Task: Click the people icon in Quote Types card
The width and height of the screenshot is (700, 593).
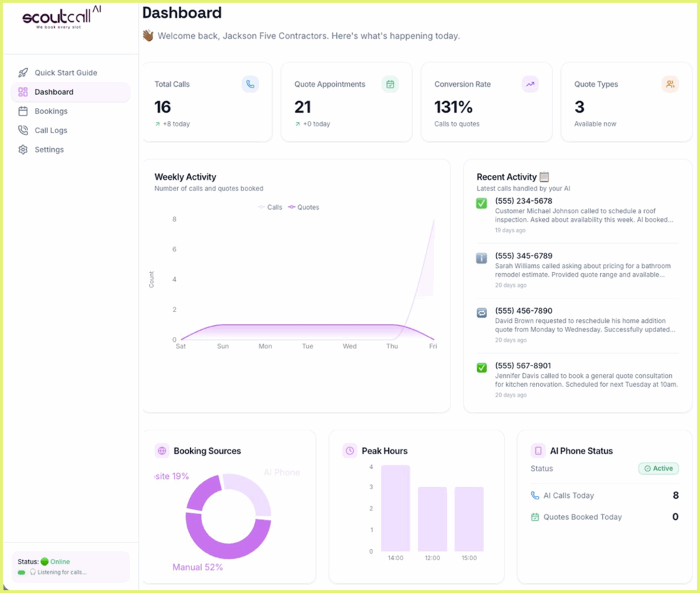Action: coord(670,84)
